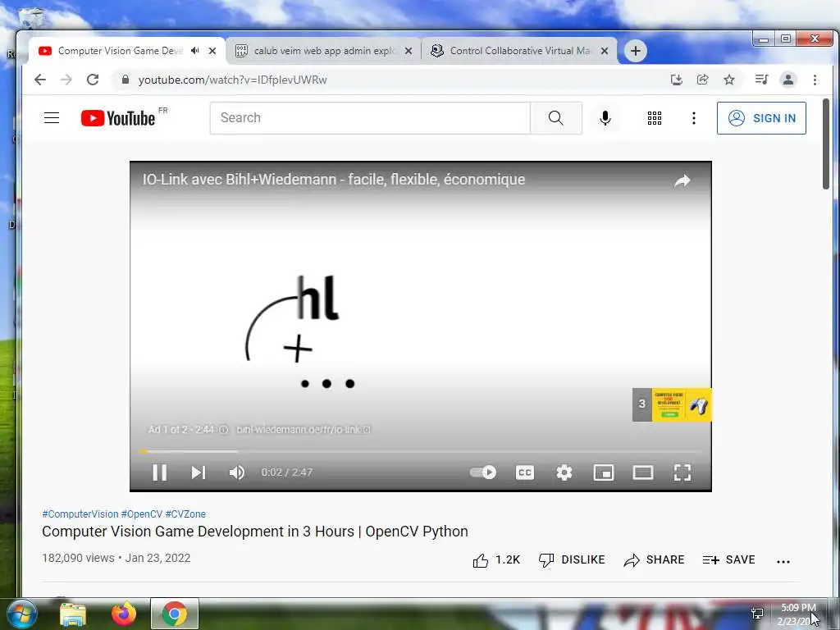Open the player settings gear
This screenshot has height=630, width=840.
[x=564, y=472]
